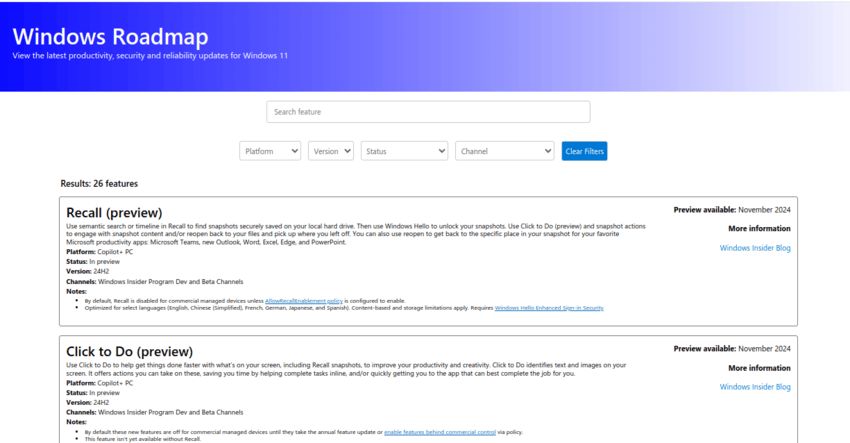Open Windows Insider Blog link for Recall
The height and width of the screenshot is (443, 850).
[x=755, y=248]
